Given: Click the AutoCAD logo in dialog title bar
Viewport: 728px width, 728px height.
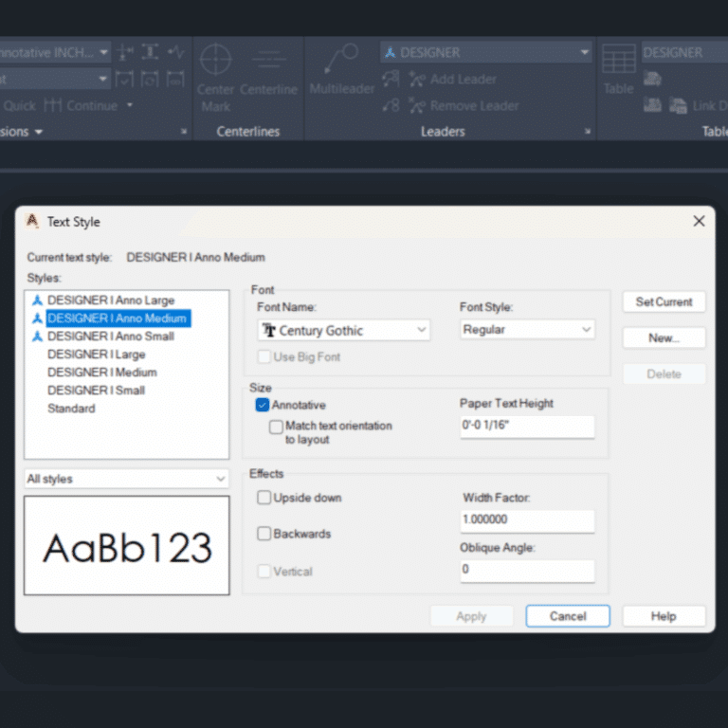Looking at the screenshot, I should click(32, 221).
